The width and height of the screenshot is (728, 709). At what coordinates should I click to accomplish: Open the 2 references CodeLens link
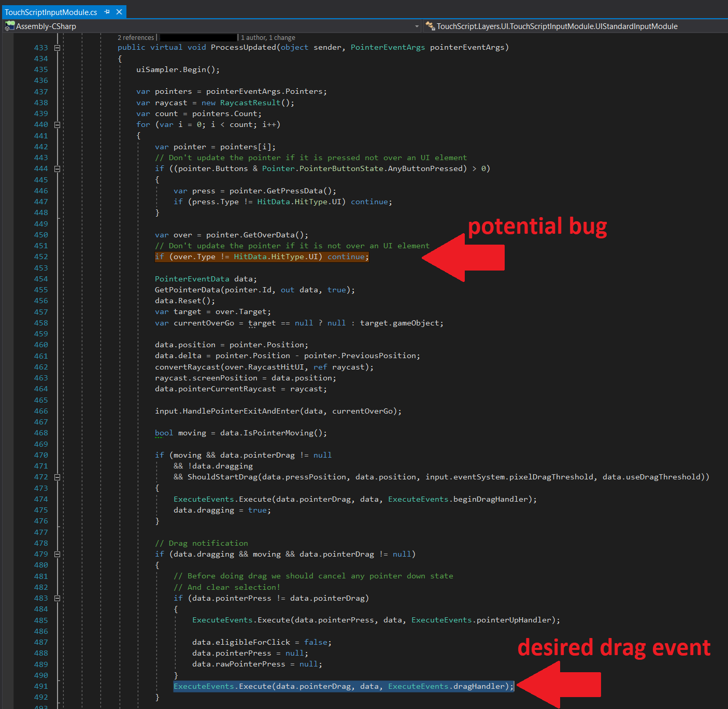click(136, 37)
